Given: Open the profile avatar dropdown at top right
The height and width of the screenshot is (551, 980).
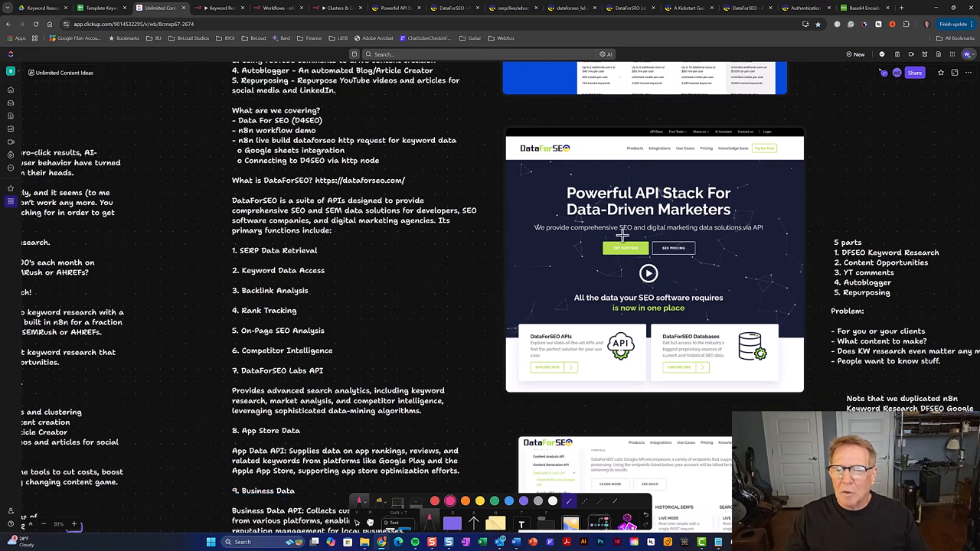Looking at the screenshot, I should [966, 54].
